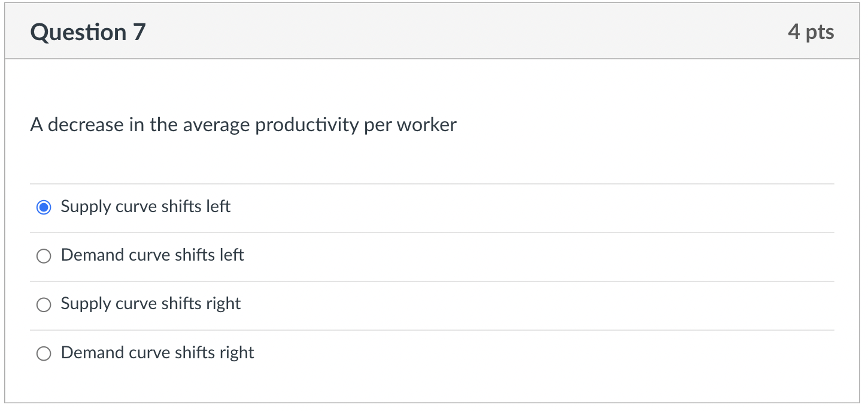Screen dimensions: 868x411
Task: Select the "Demand curve shifts left" radio button
Action: tap(43, 256)
